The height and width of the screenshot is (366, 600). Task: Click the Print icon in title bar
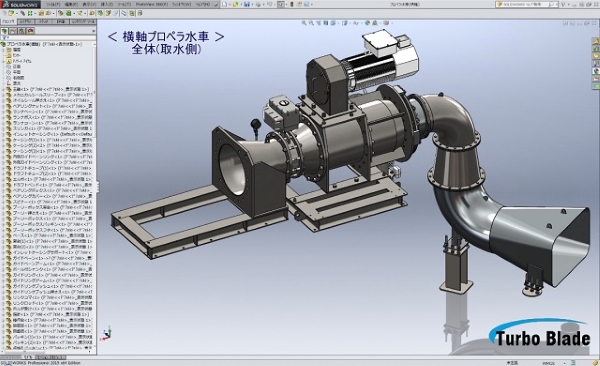[259, 4]
